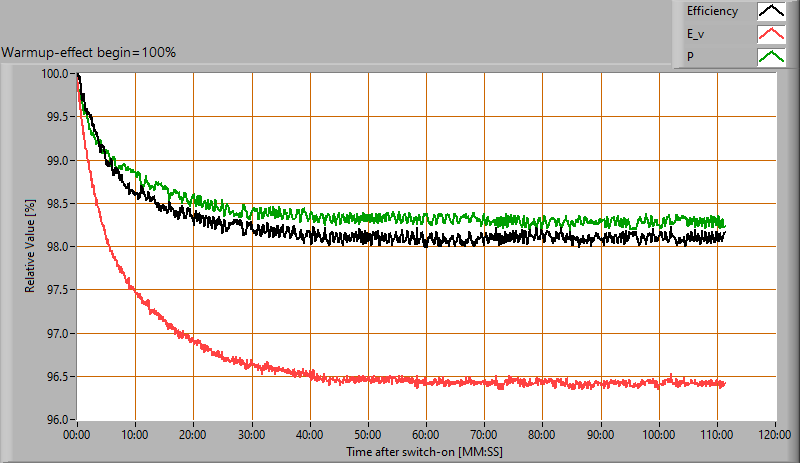Click the 96.0 Y-axis minimum value
The image size is (800, 463).
coord(55,420)
